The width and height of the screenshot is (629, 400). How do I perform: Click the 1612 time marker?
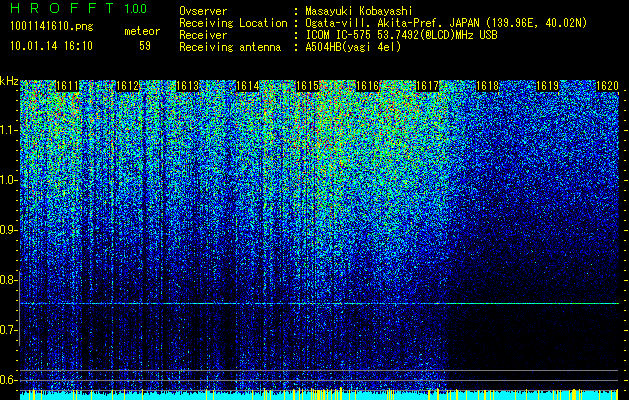tap(127, 86)
